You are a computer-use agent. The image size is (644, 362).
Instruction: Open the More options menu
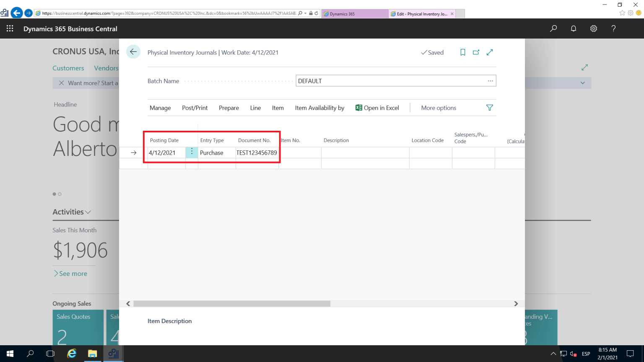(x=438, y=108)
